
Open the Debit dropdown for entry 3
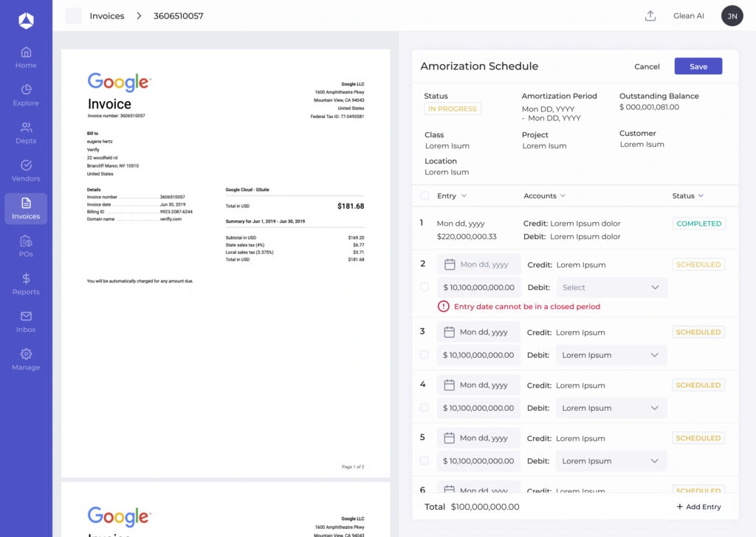[x=611, y=355]
